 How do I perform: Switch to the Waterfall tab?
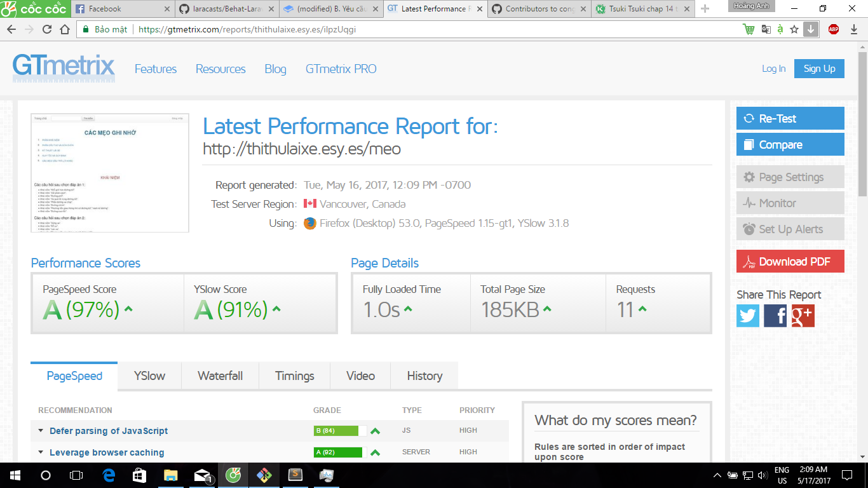[x=220, y=376]
